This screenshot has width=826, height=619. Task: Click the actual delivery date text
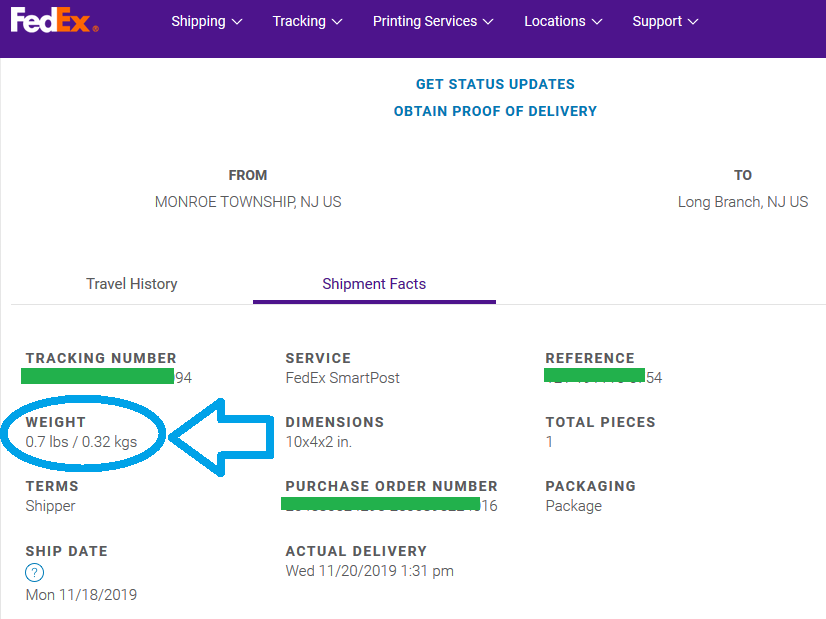click(369, 571)
